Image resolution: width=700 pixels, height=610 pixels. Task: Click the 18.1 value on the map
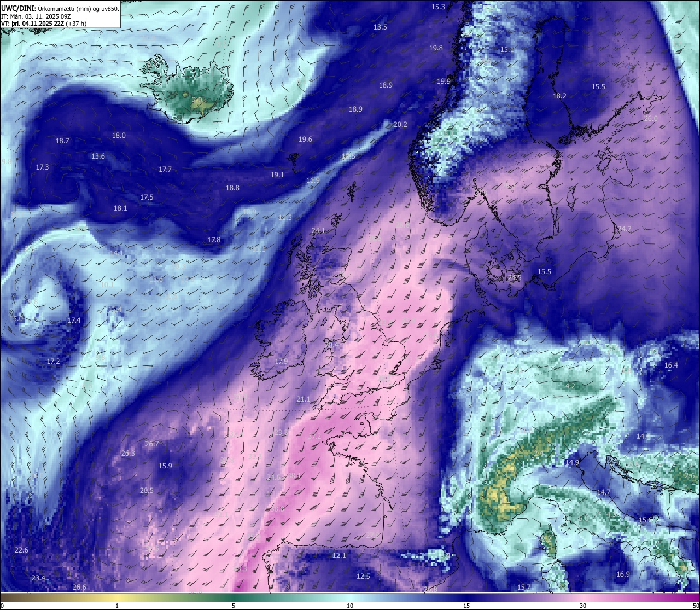[x=120, y=208]
